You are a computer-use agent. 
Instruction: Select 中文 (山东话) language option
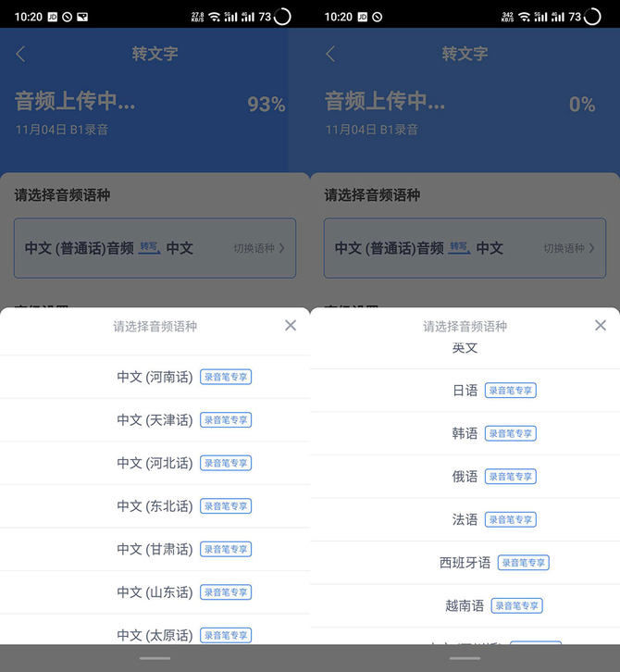pos(155,592)
